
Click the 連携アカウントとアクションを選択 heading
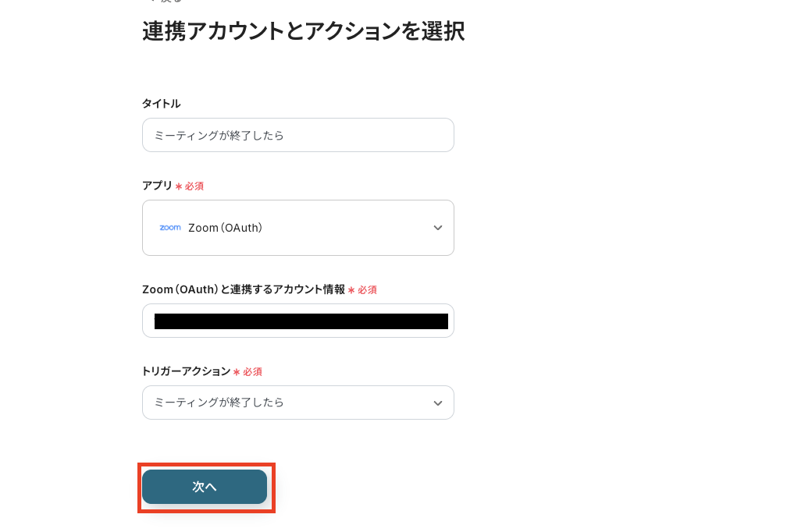302,32
